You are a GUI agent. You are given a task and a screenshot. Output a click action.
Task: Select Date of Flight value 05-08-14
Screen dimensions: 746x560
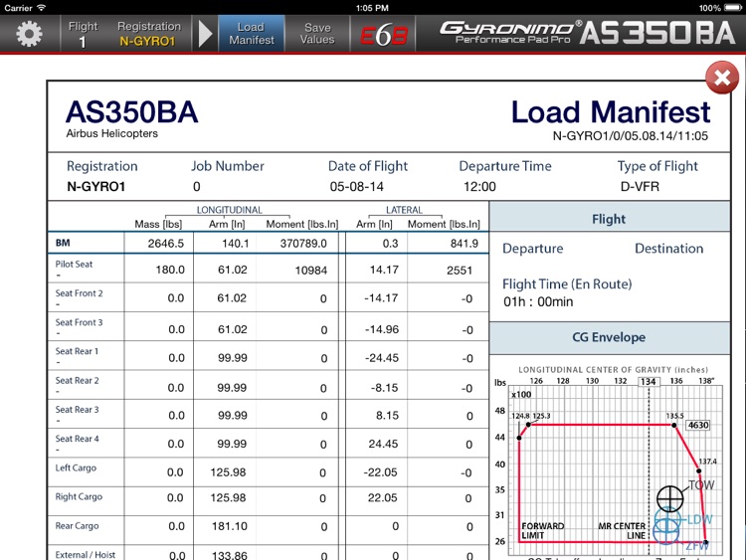[x=356, y=187]
